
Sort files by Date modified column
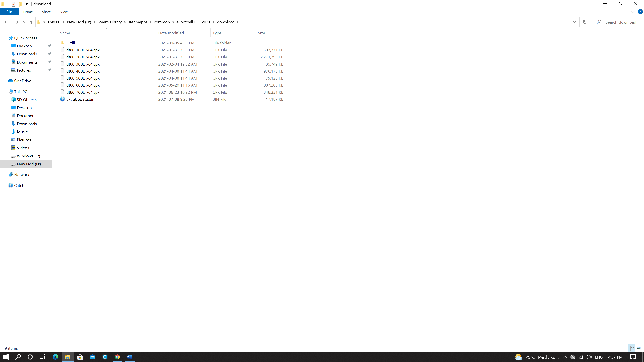183,33
